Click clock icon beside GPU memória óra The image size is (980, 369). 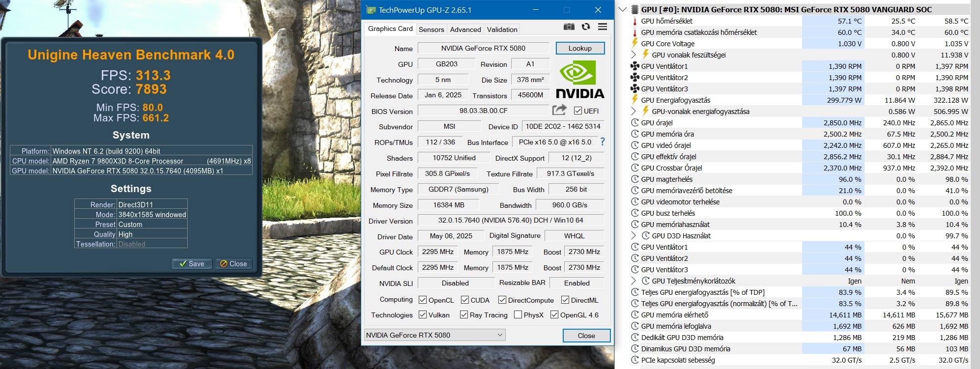coord(635,134)
